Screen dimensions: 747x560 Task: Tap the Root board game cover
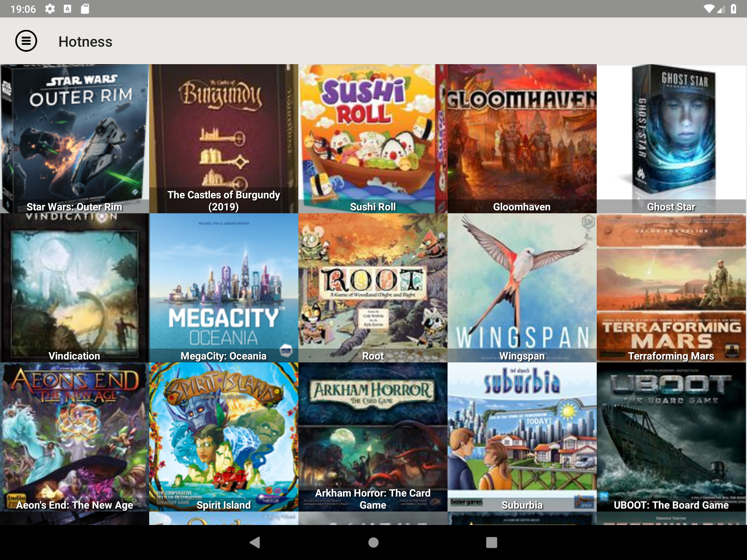pos(373,288)
